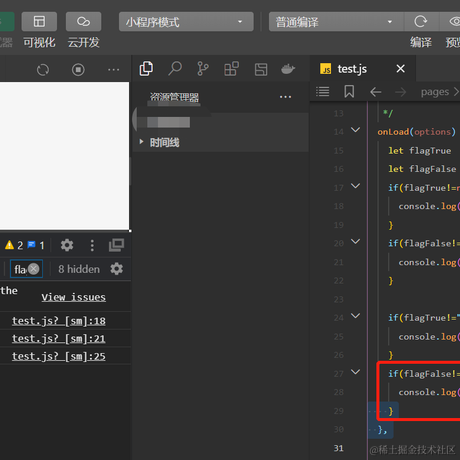Open resource manager more actions ellipsis
This screenshot has width=460, height=460.
[285, 97]
